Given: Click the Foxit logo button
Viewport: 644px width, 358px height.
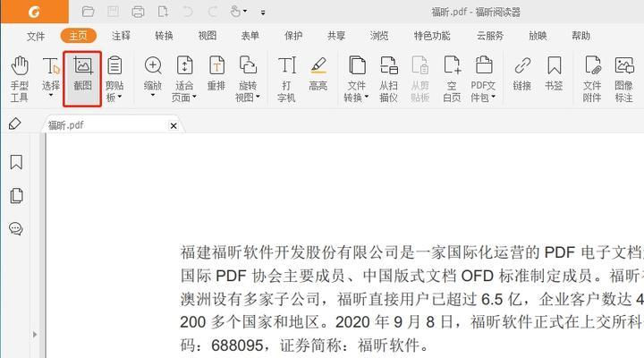Looking at the screenshot, I should pyautogui.click(x=35, y=12).
